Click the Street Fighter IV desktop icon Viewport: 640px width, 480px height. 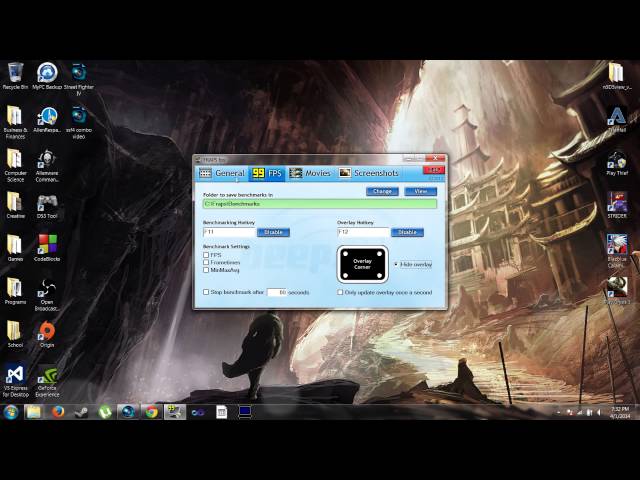(79, 79)
